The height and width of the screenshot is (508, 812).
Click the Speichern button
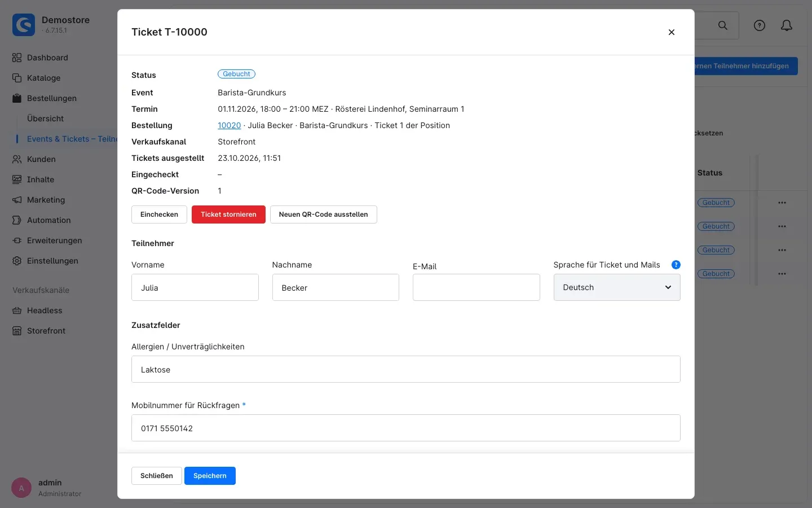(x=210, y=476)
